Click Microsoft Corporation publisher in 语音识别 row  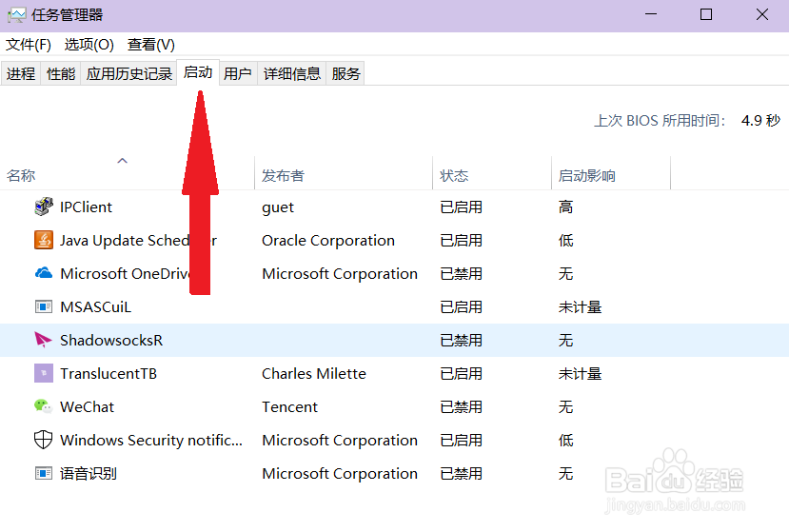(x=340, y=473)
